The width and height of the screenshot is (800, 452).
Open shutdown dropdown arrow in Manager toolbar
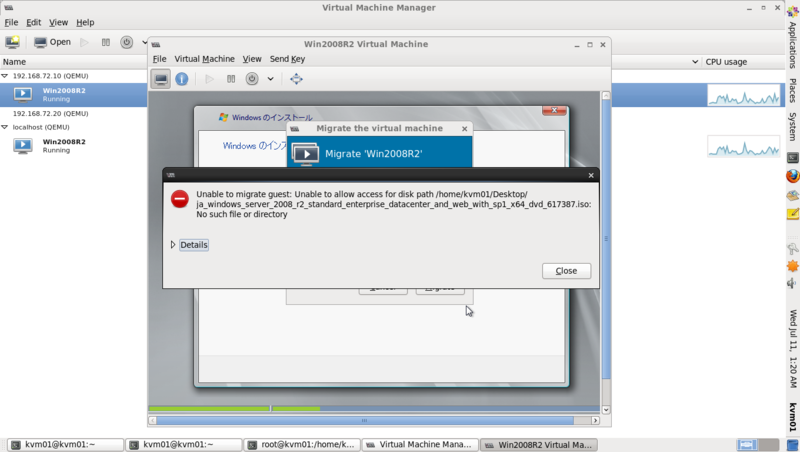[144, 42]
